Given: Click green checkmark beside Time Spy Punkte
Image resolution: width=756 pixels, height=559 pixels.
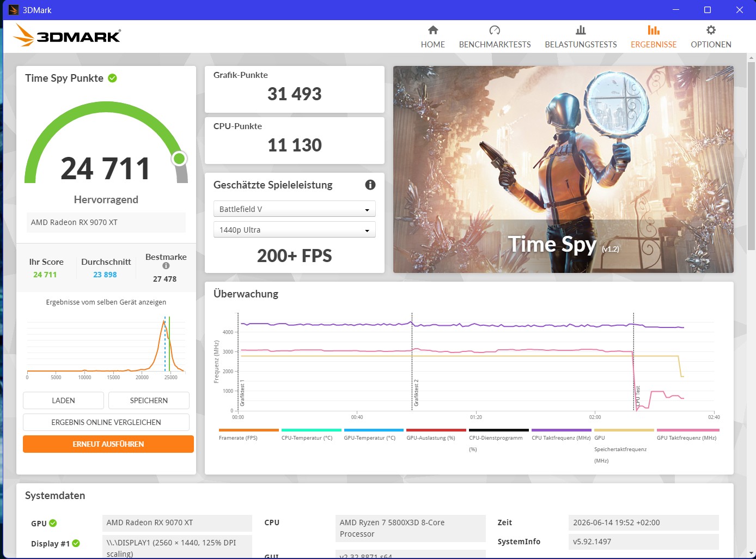Looking at the screenshot, I should click(x=112, y=78).
